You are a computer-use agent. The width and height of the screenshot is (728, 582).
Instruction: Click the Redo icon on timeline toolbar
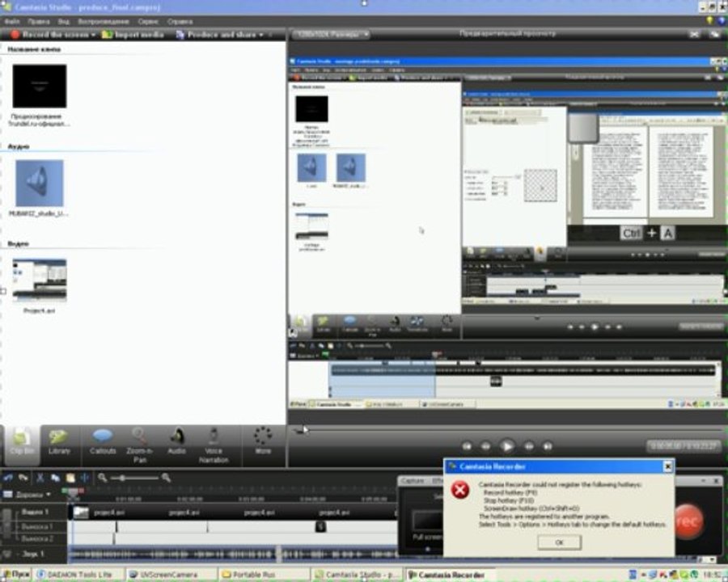23,478
